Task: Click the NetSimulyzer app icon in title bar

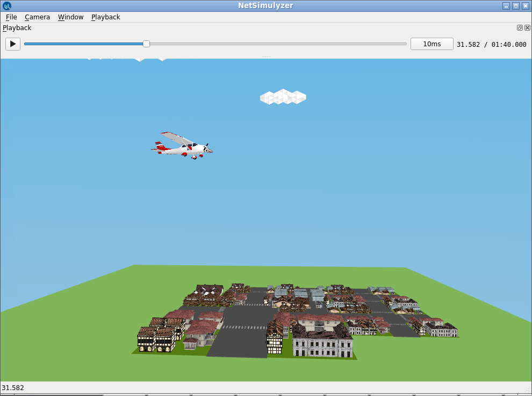Action: click(x=7, y=6)
